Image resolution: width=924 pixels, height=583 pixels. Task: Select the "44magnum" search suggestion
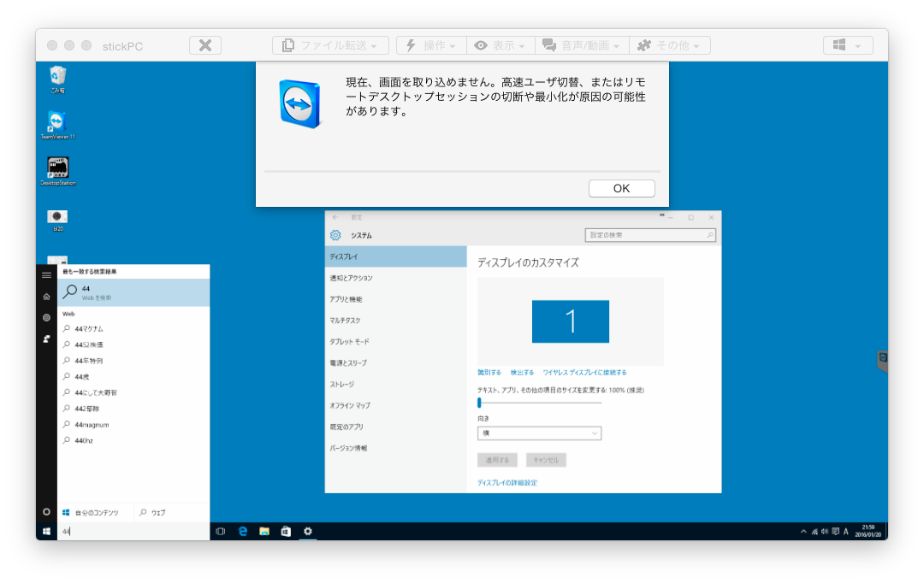[x=133, y=425]
